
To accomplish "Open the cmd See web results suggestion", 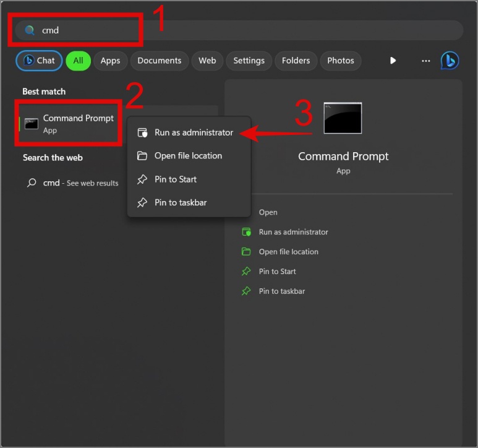I will point(73,183).
